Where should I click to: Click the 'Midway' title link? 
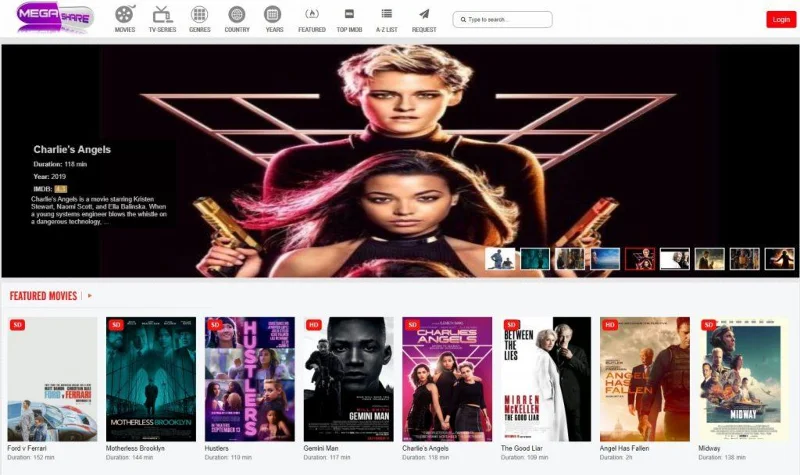coord(709,448)
